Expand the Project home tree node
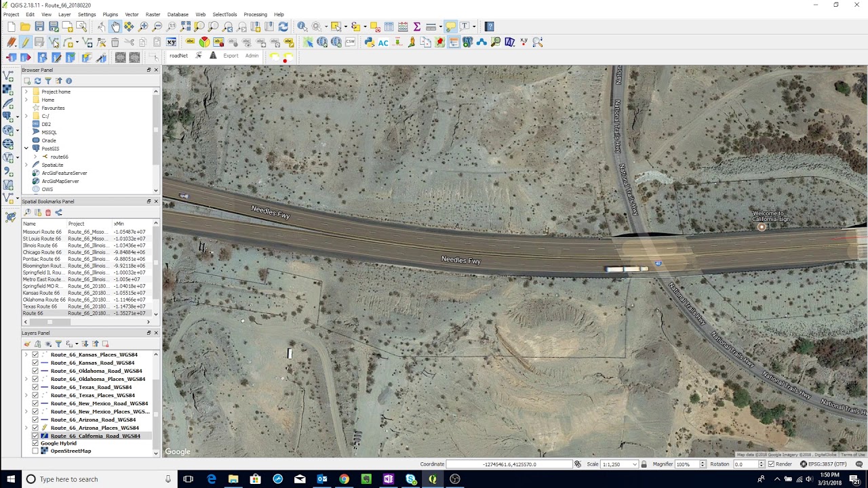Screen dimensions: 868x488 tap(26, 91)
